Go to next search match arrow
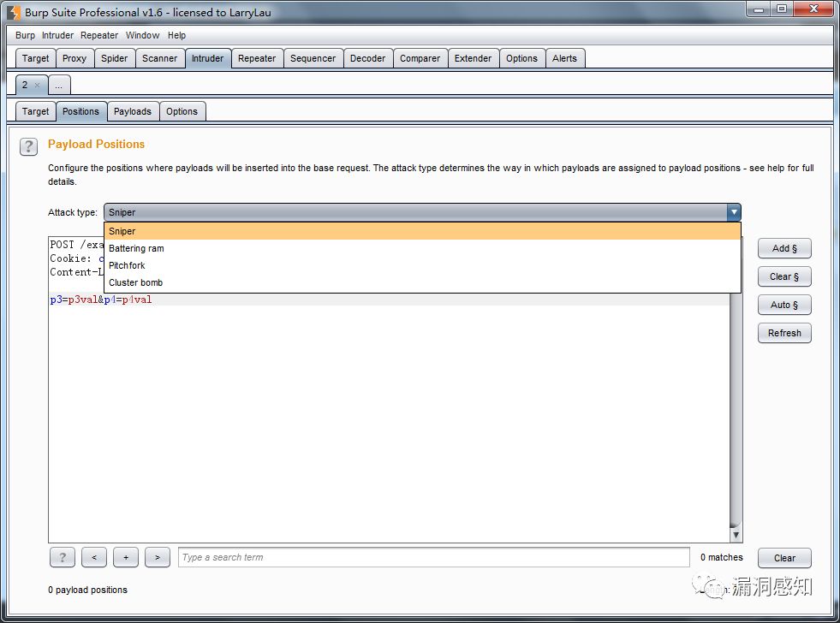 [158, 557]
